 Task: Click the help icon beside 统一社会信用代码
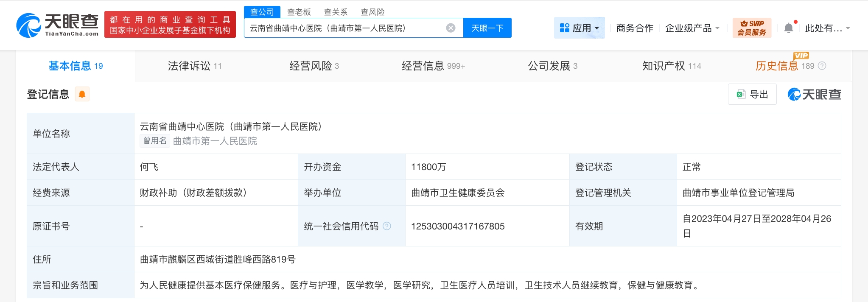click(x=387, y=226)
